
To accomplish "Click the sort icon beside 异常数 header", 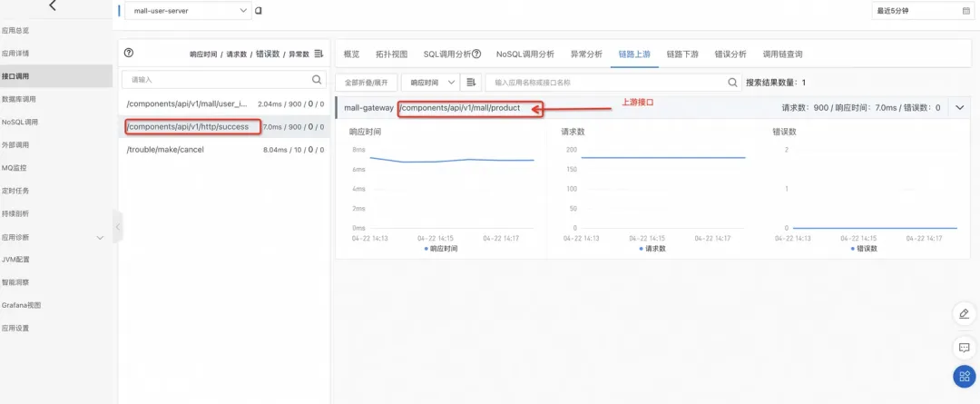I will point(318,54).
